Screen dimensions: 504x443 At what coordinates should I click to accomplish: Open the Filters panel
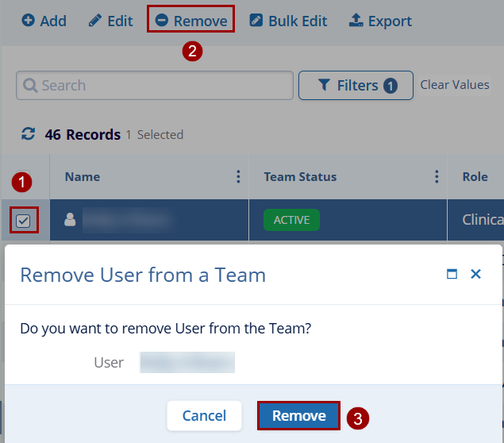click(356, 86)
